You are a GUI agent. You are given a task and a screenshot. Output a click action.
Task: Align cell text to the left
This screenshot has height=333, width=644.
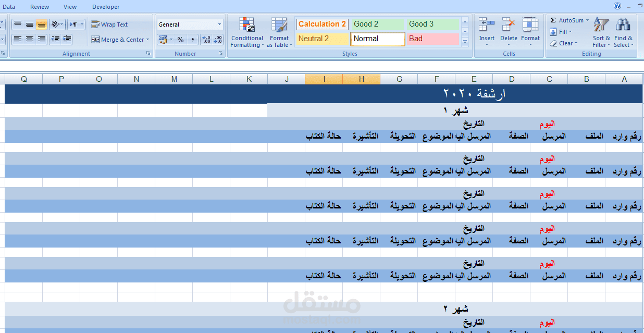pos(17,40)
